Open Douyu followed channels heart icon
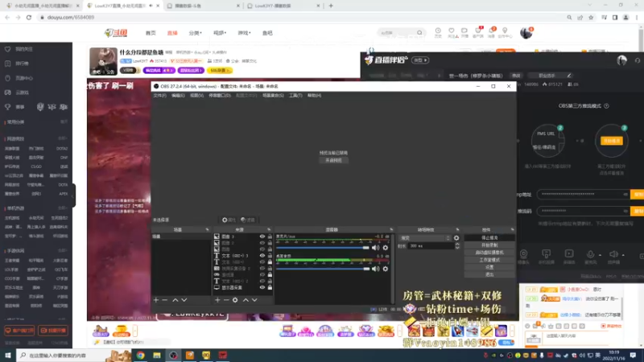Screen dimensions: 644x362 click(452, 32)
